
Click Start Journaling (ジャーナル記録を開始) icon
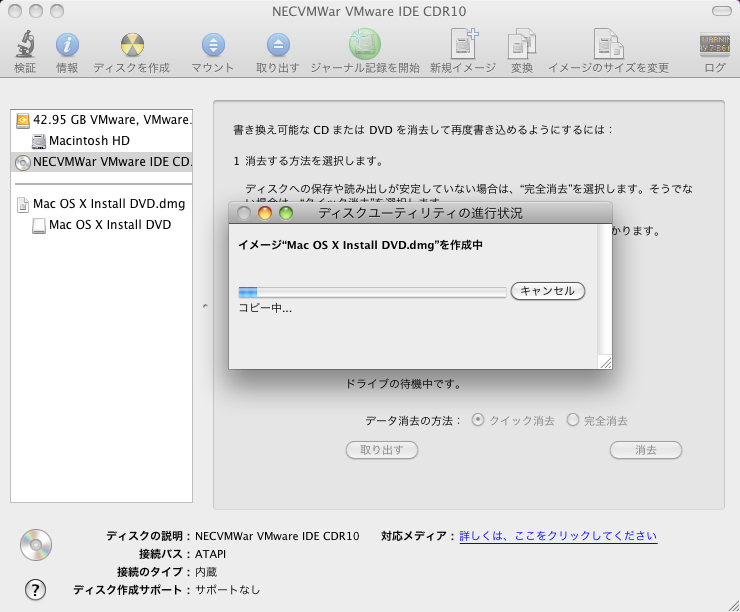pos(365,44)
